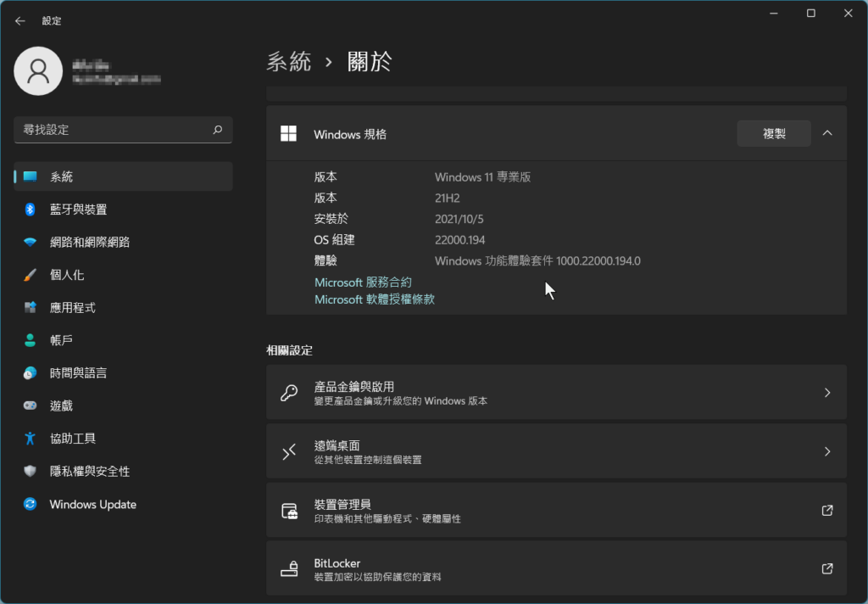The width and height of the screenshot is (868, 604).
Task: Select the Bluetooth icon for 藍牙與裝置
Action: (x=30, y=209)
